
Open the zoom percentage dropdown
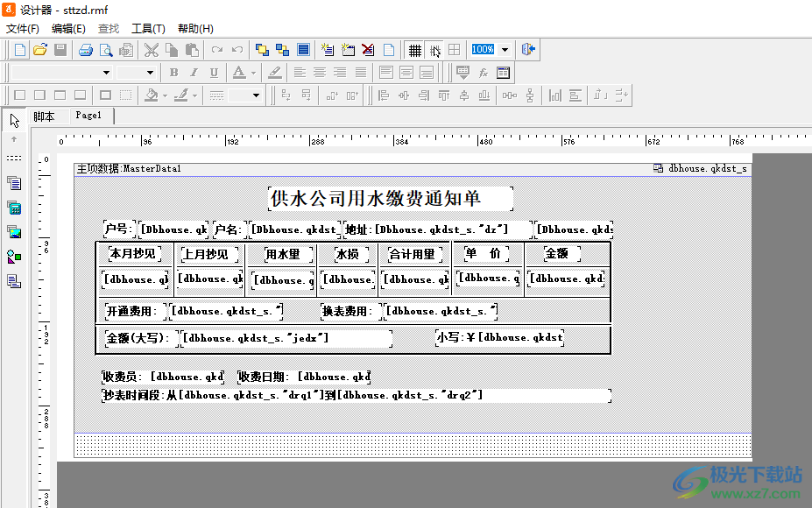coord(505,50)
